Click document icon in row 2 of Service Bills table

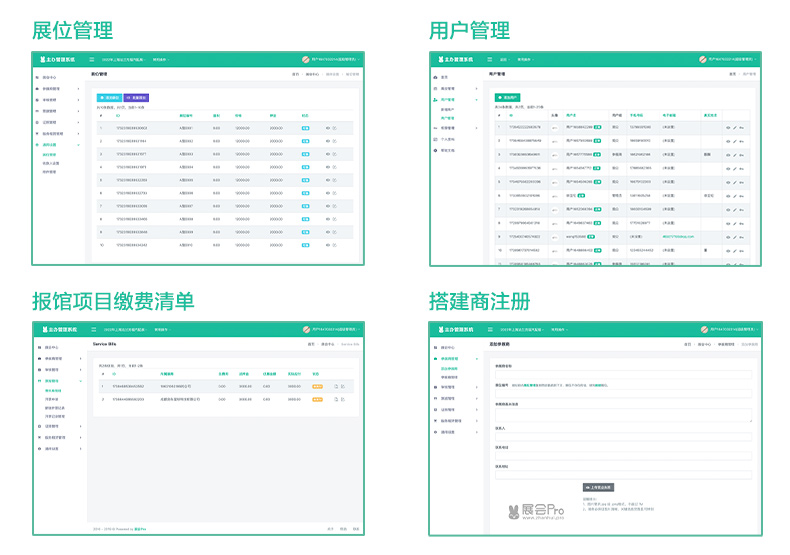(x=336, y=399)
